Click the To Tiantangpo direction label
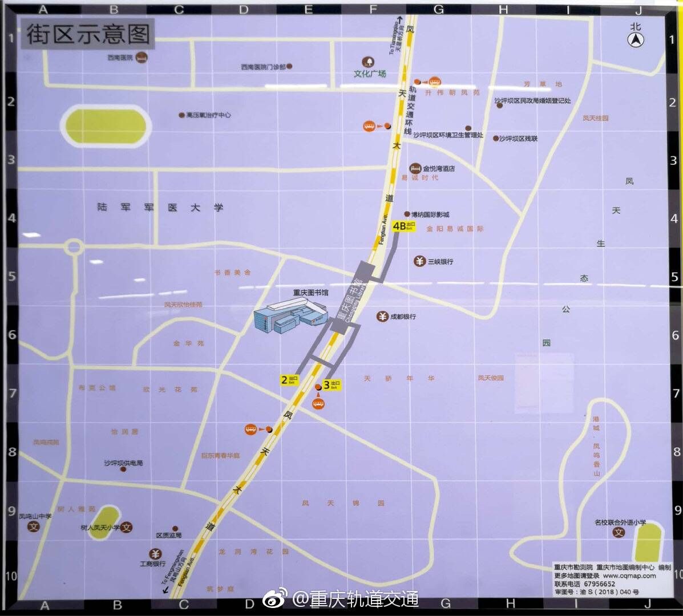 coord(395,37)
